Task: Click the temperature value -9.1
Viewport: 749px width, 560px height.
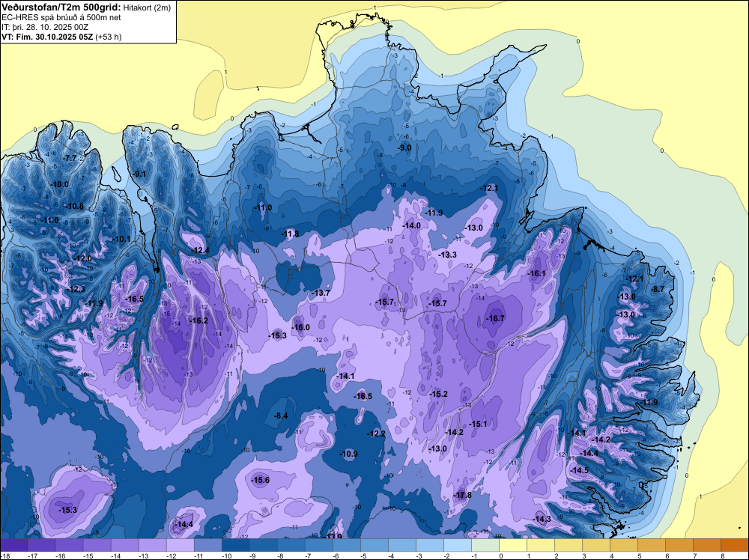Action: (139, 174)
